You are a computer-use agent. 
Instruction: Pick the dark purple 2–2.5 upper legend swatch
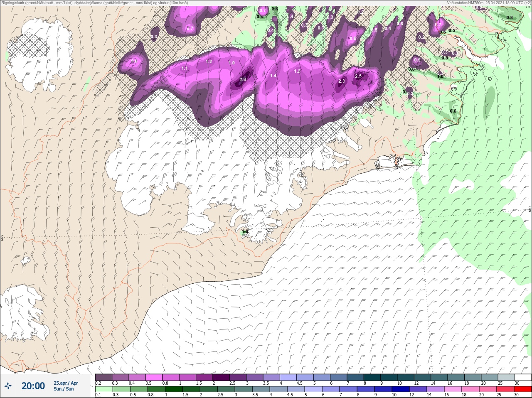222,377
